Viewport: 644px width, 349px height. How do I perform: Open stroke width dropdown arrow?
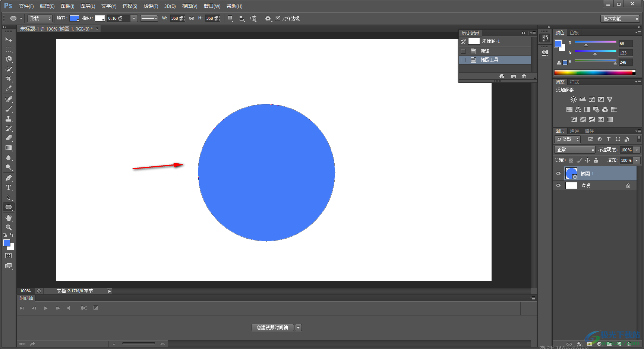point(134,18)
